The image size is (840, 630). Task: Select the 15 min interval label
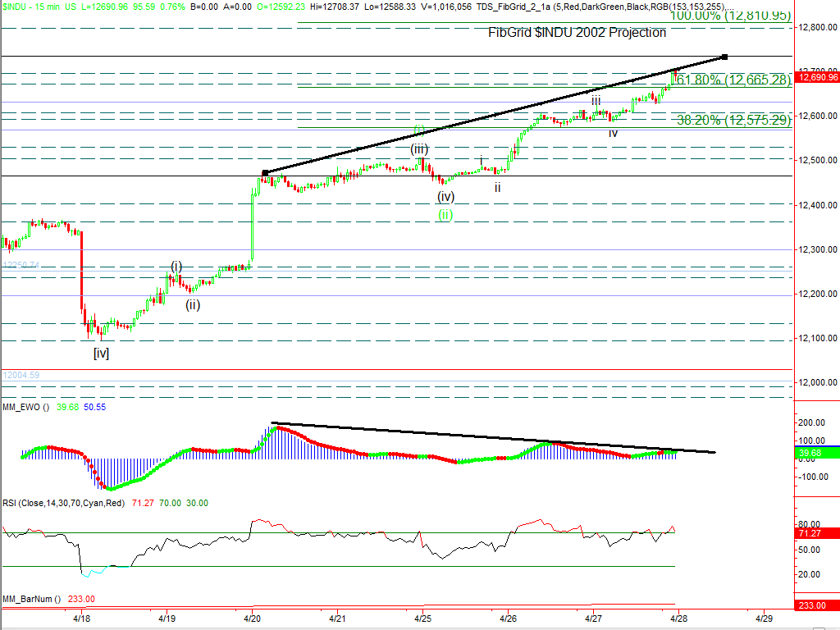click(x=51, y=6)
